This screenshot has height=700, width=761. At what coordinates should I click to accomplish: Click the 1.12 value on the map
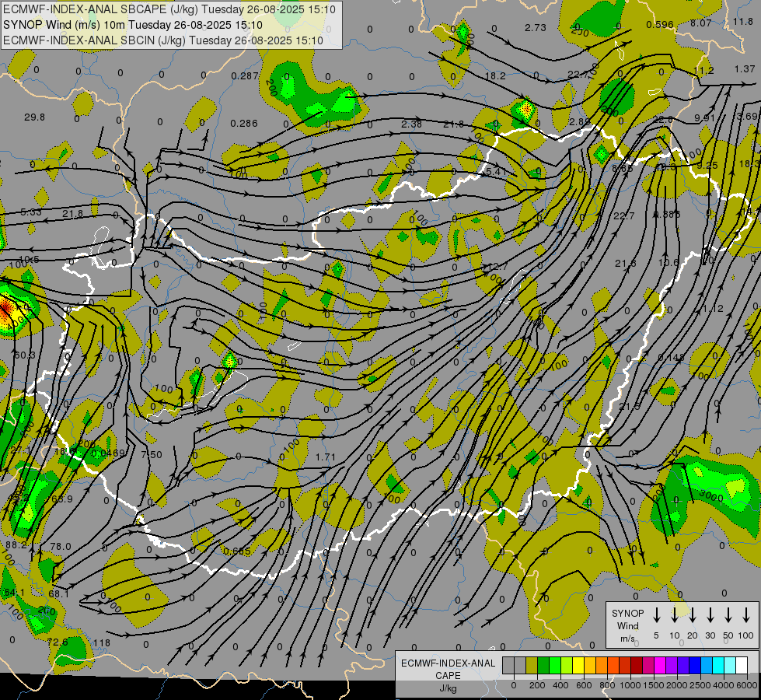tap(713, 309)
